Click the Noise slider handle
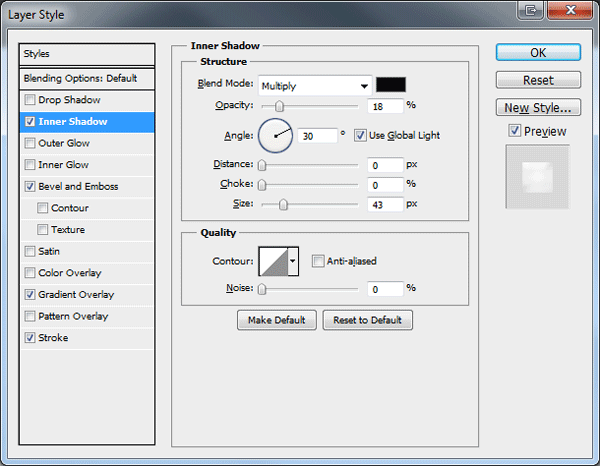The height and width of the screenshot is (466, 600). 262,289
